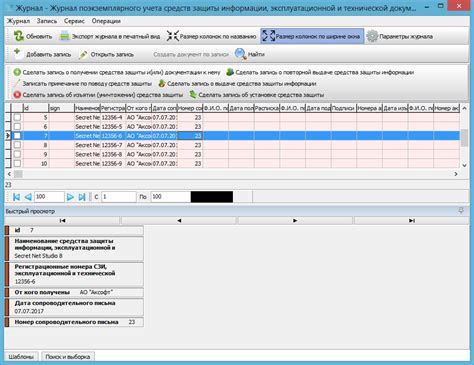Image resolution: width=474 pixels, height=365 pixels.
Task: Click the table scroll up arrow
Action: [464, 108]
